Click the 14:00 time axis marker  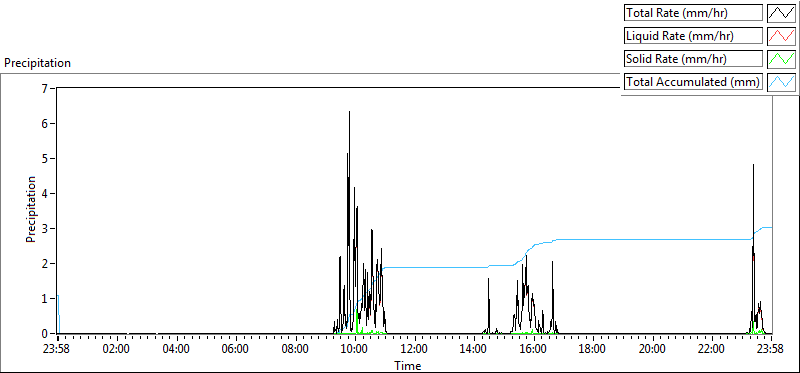point(474,350)
